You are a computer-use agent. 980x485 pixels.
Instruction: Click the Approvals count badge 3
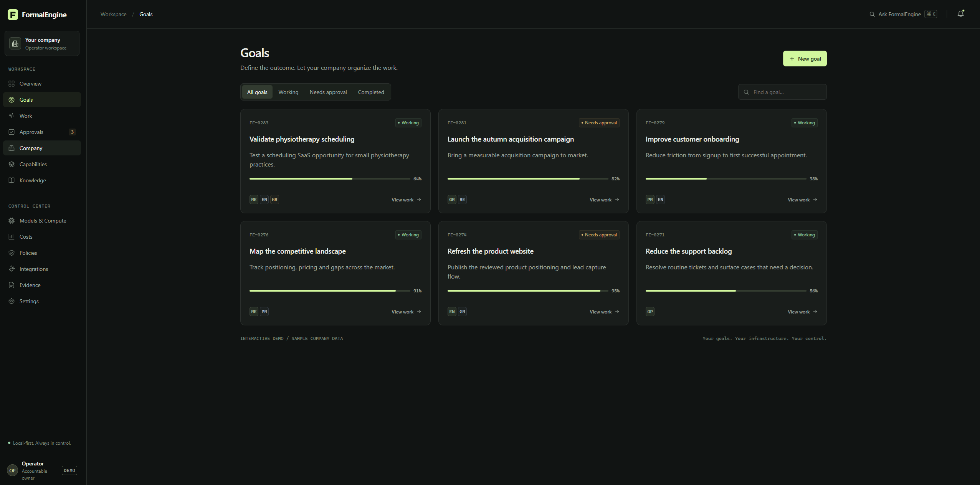(72, 132)
